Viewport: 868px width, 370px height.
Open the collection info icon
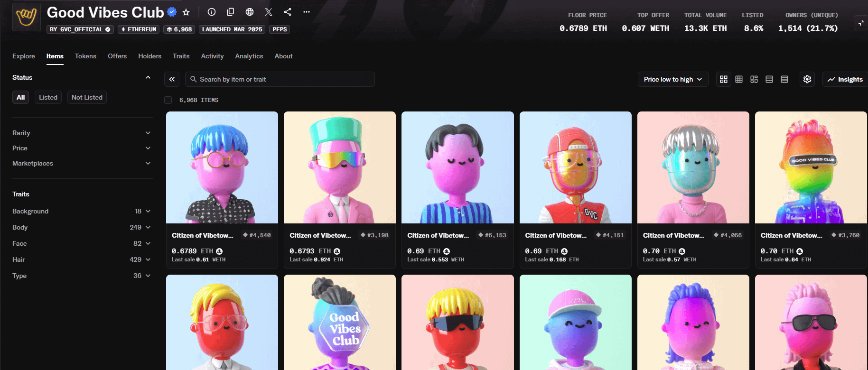pos(212,12)
